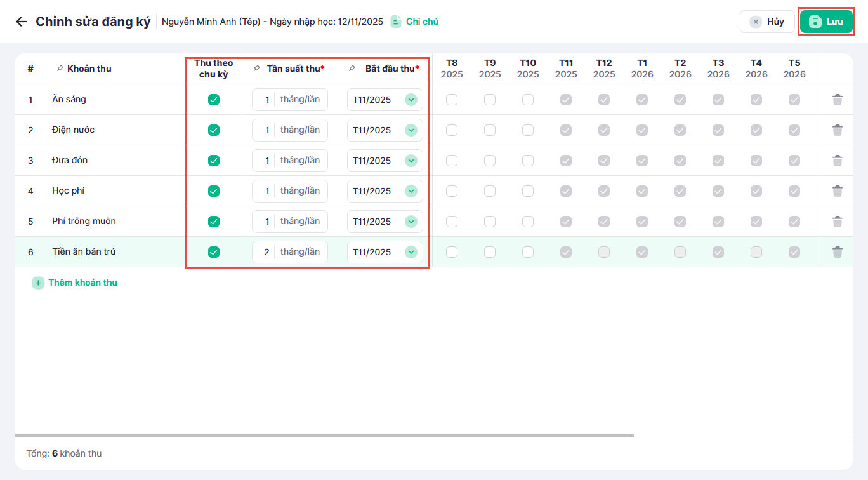Delete the Tiền ăn bán trú row
The image size is (868, 480).
click(x=838, y=252)
